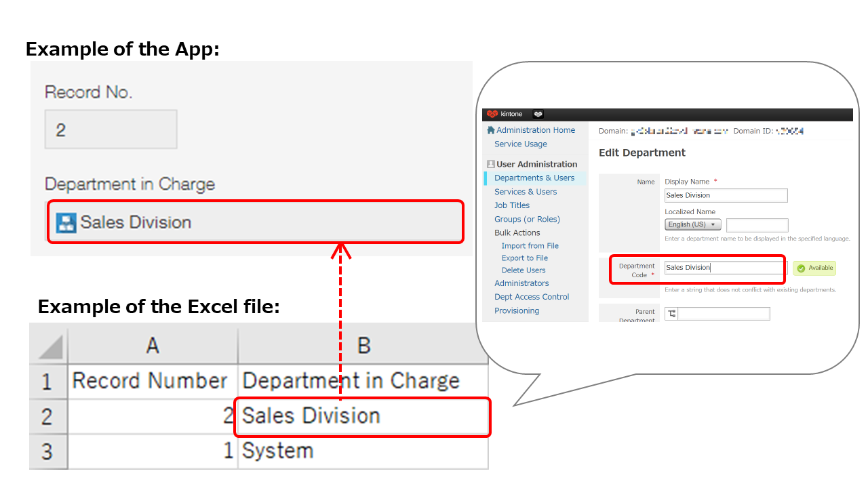This screenshot has width=868, height=488.
Task: Select Excel column A header
Action: pos(153,346)
